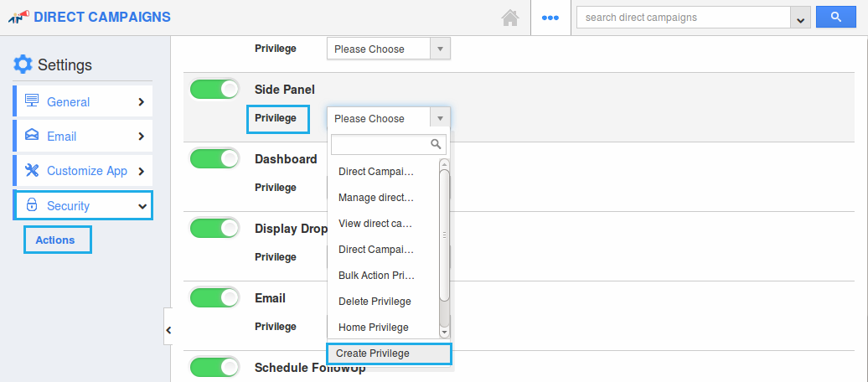868x382 pixels.
Task: Click the Dashboard heading text
Action: click(x=286, y=159)
